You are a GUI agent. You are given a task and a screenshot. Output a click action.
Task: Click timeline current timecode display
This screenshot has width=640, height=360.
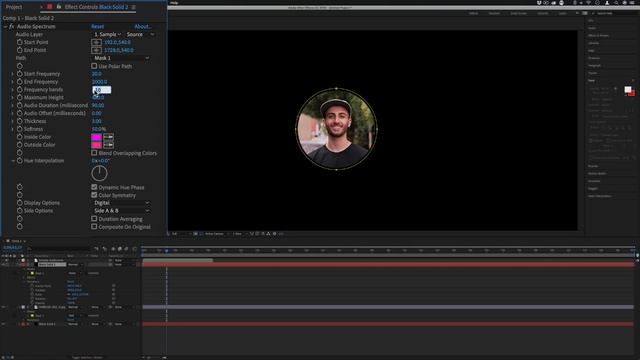point(13,248)
